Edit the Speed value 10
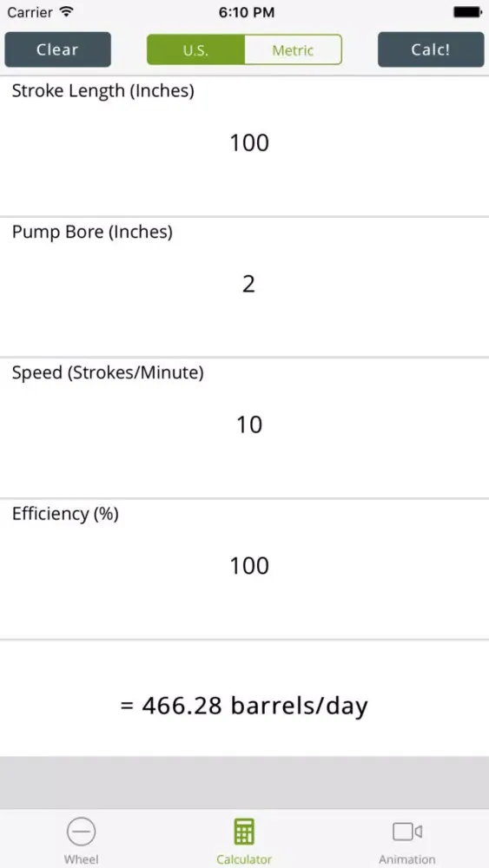Image resolution: width=489 pixels, height=868 pixels. 249,424
